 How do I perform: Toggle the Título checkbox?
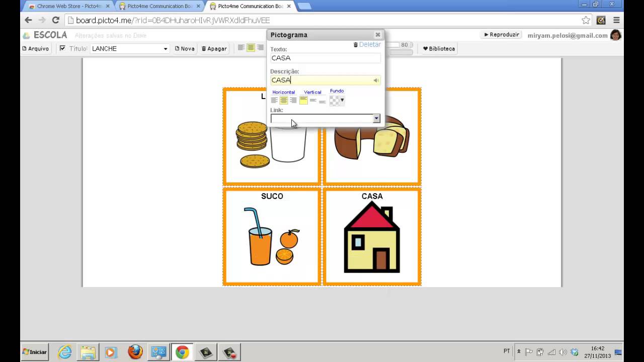[62, 48]
